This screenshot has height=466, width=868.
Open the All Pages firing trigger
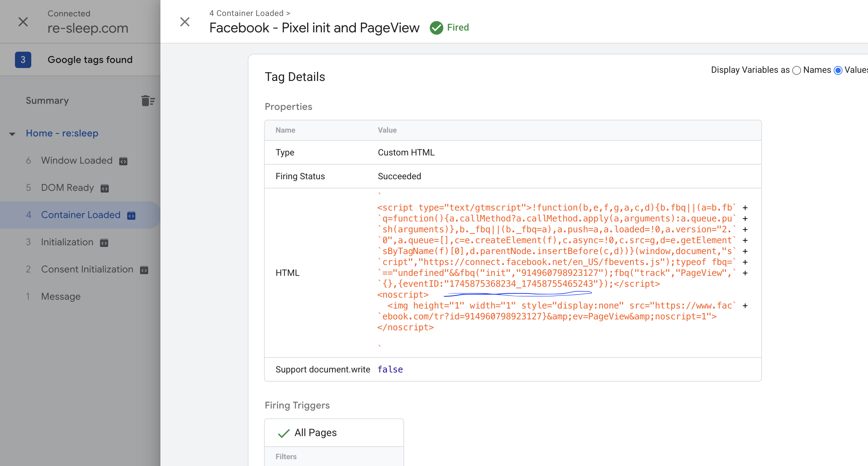point(334,433)
